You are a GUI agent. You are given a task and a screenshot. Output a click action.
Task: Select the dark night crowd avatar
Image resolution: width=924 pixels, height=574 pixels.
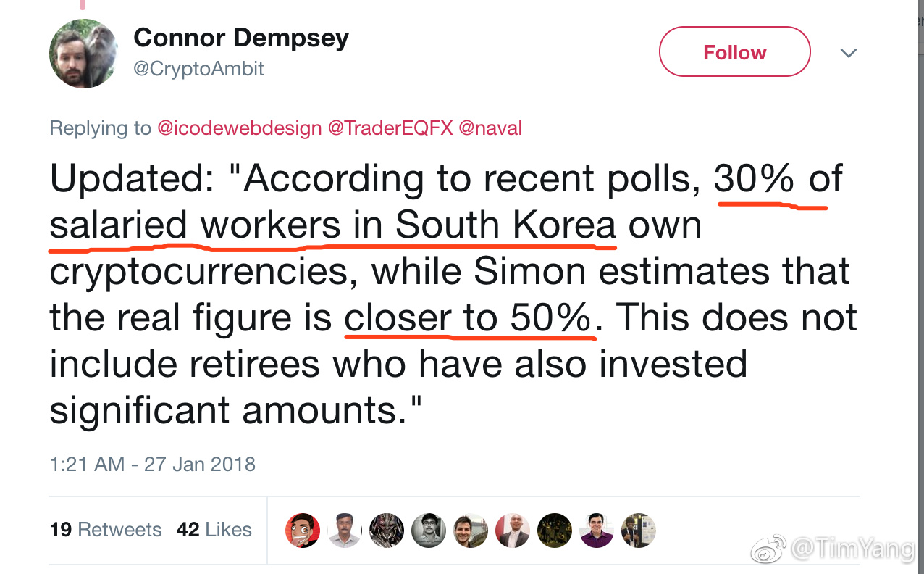pyautogui.click(x=555, y=531)
